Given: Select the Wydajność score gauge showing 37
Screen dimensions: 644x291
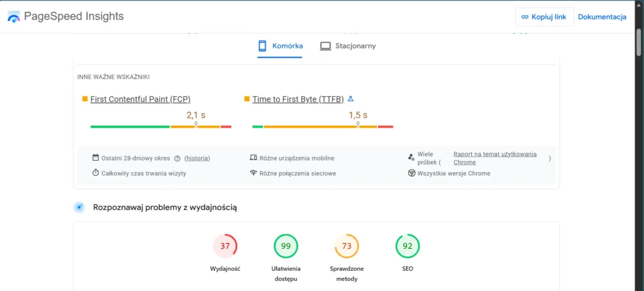Looking at the screenshot, I should click(225, 246).
